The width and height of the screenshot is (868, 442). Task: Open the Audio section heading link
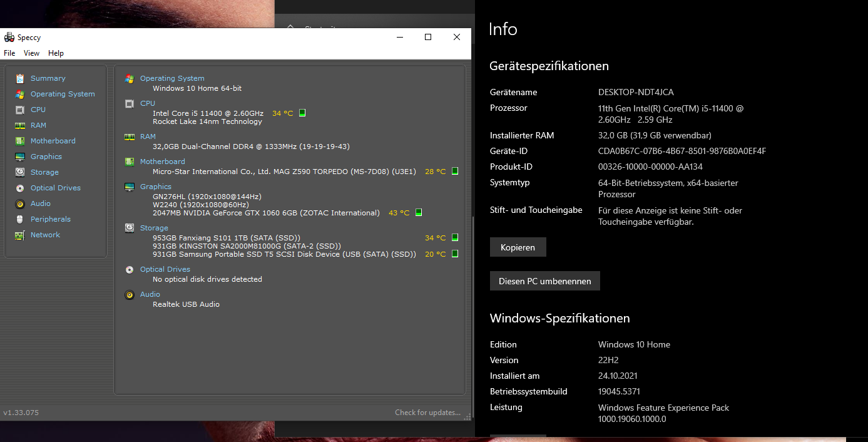pos(150,294)
